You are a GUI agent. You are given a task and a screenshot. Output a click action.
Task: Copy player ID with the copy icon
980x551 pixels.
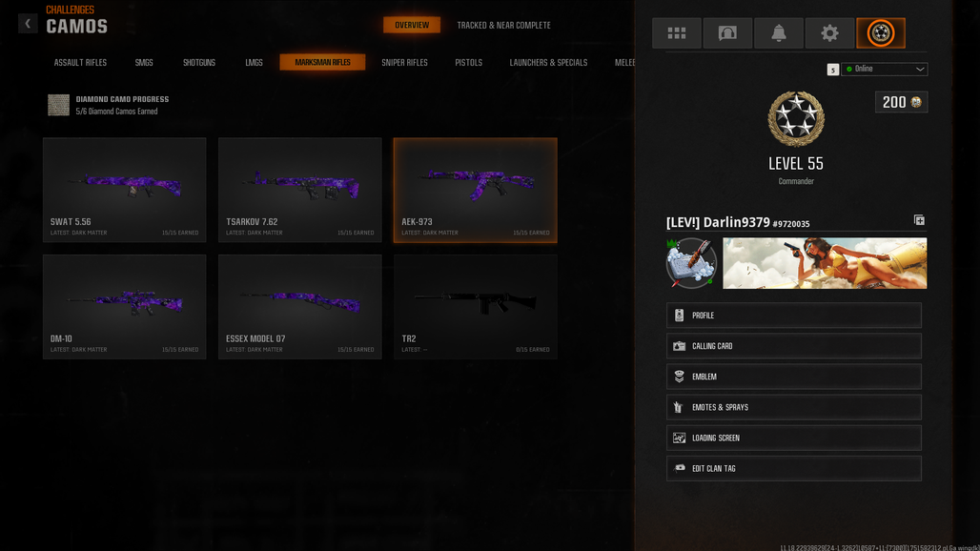click(x=919, y=220)
